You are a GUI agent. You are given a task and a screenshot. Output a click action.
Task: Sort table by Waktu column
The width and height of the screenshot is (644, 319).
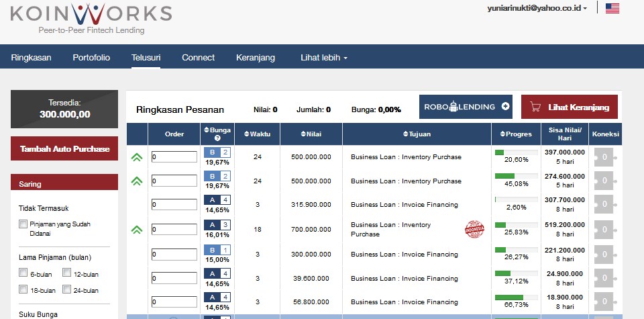pos(257,134)
